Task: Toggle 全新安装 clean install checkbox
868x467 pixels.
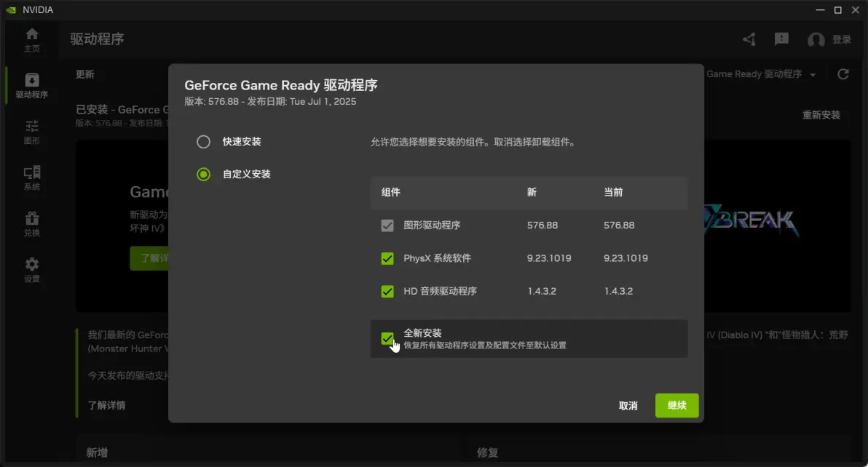Action: coord(387,338)
